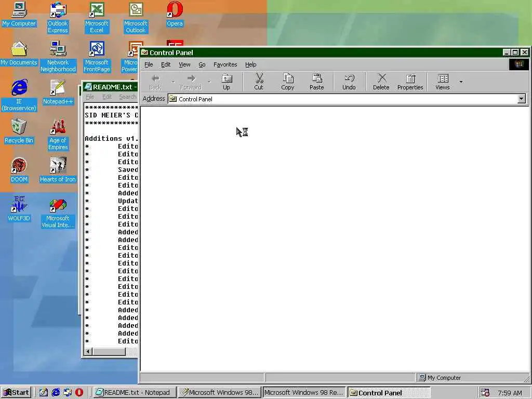
Task: Click Cut in Control Panel toolbar
Action: pos(259,82)
